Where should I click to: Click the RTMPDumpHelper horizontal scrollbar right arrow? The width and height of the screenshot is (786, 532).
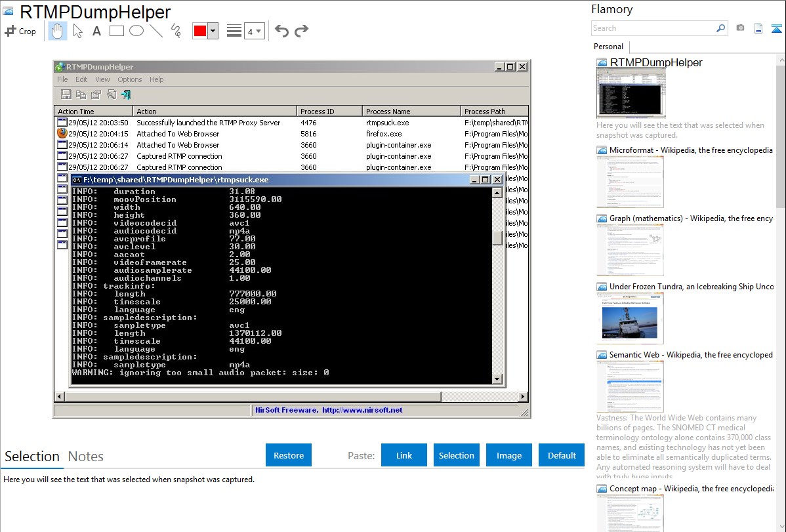point(523,397)
